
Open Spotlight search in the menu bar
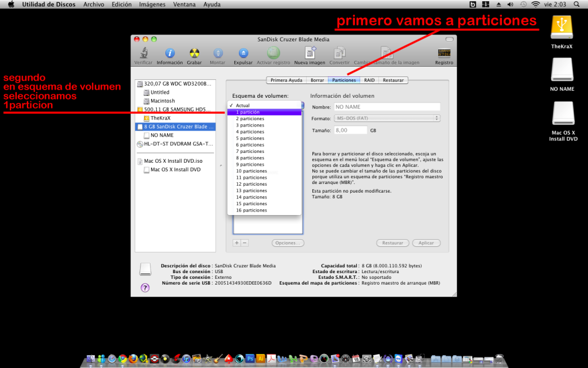[577, 5]
